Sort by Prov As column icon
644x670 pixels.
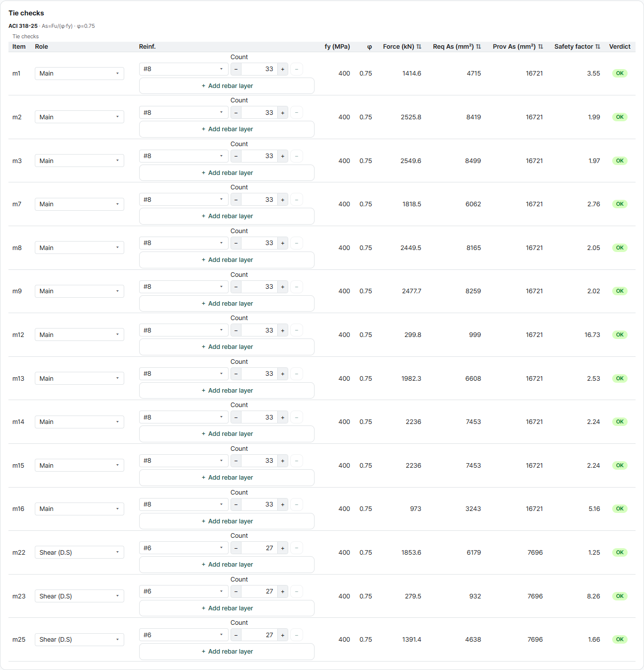pyautogui.click(x=541, y=47)
